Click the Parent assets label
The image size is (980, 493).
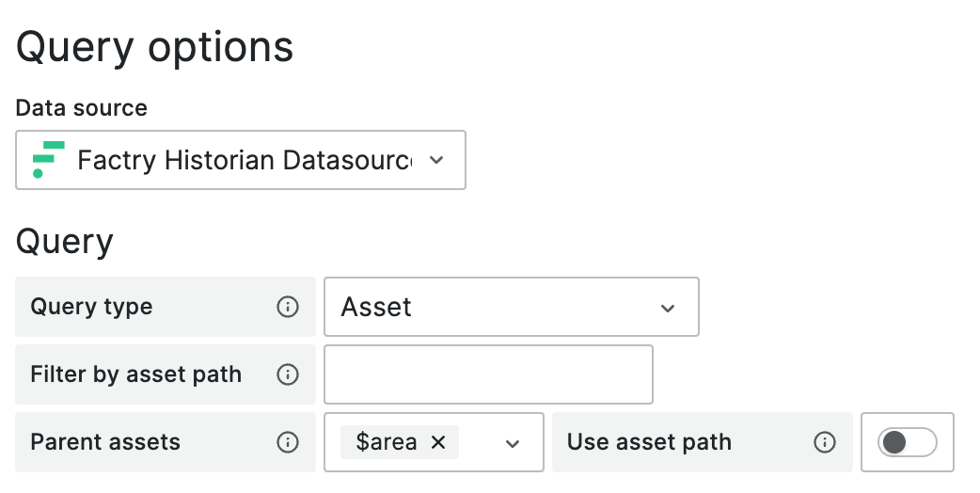coord(105,442)
